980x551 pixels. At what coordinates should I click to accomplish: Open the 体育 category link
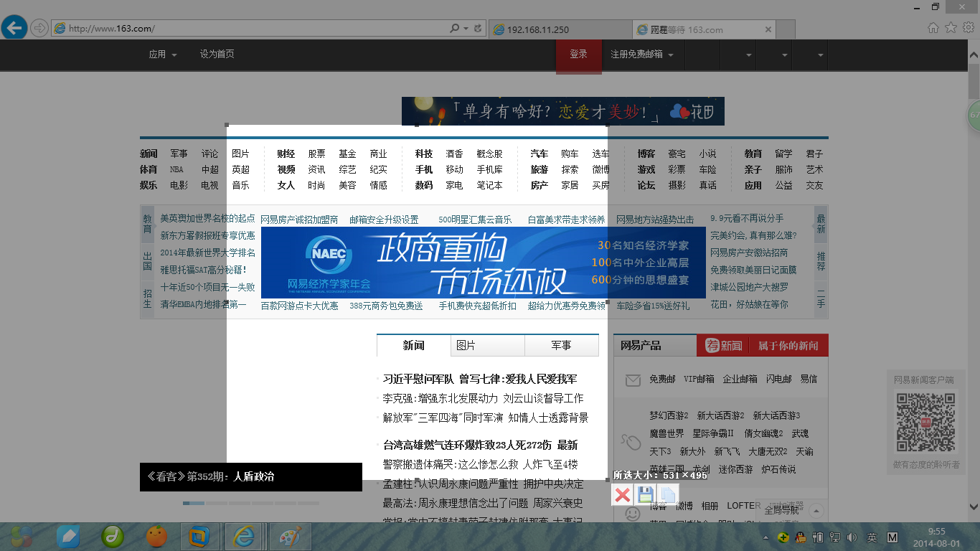click(149, 170)
